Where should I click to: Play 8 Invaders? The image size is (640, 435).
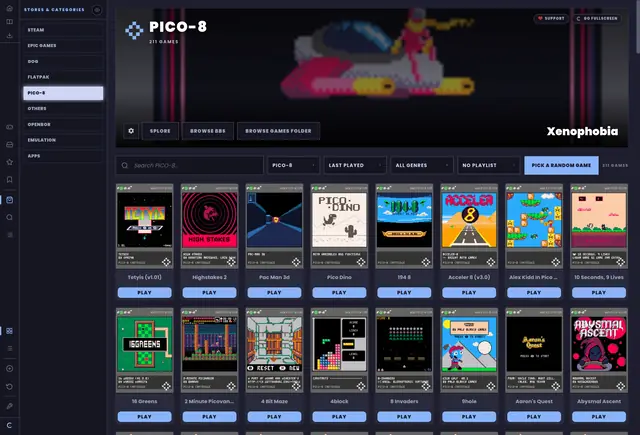coord(404,417)
